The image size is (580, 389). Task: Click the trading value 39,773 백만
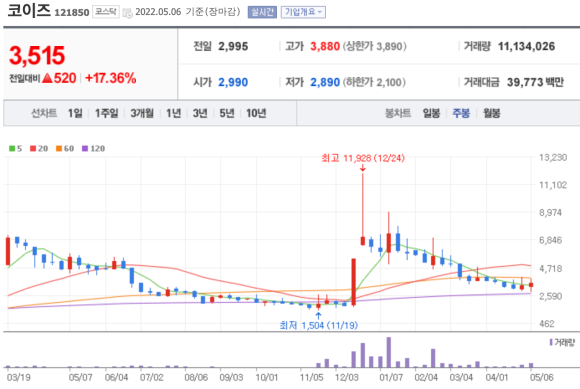[535, 82]
